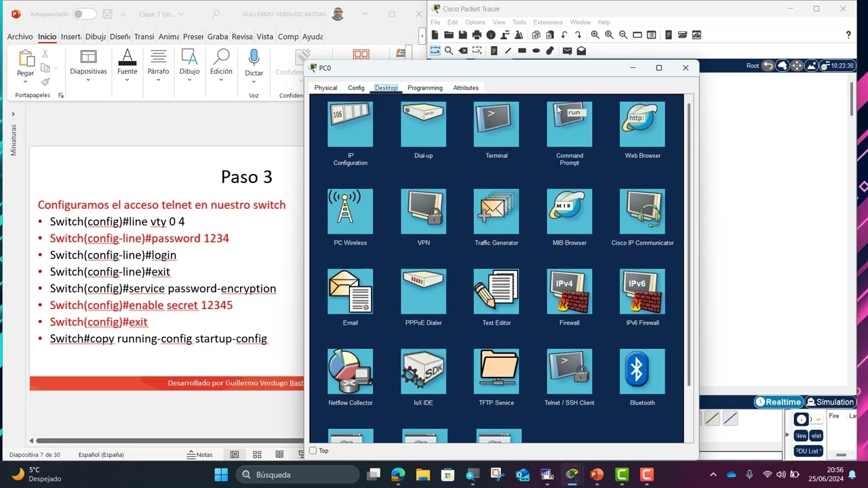Open the Windows Start menu
Screen dimensions: 868x488
221,474
